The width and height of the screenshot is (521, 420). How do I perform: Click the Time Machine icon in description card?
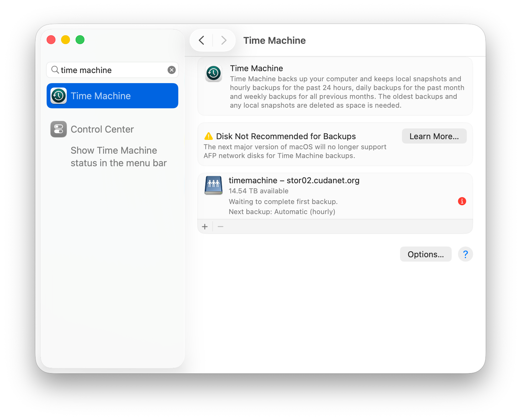pos(214,73)
